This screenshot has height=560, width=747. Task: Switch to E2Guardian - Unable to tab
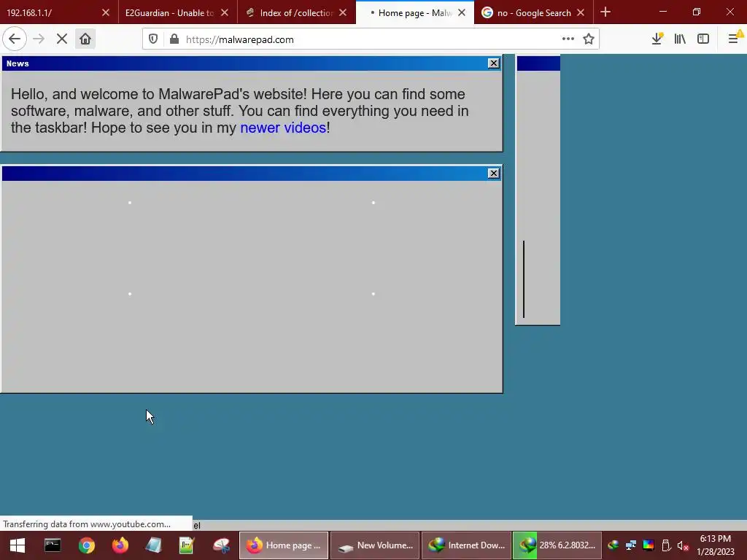point(178,12)
